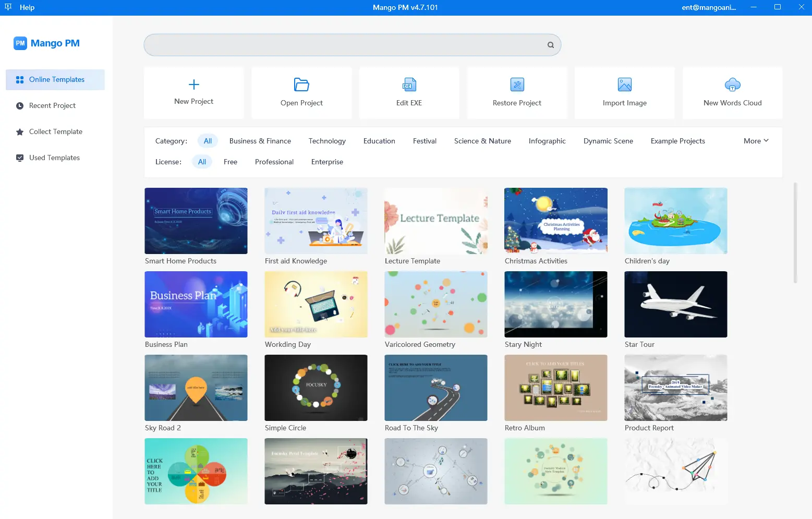This screenshot has width=812, height=519.
Task: Click the Mango PM logo icon
Action: pos(20,43)
